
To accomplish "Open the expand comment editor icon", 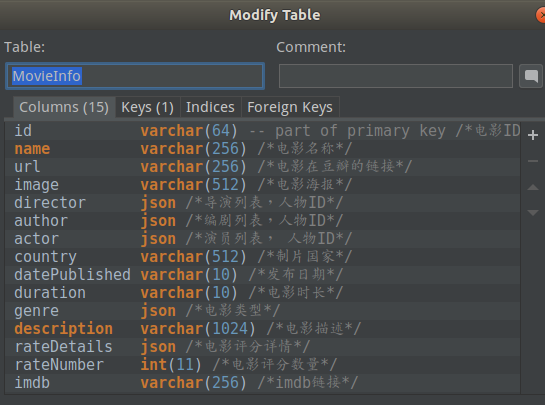I will click(x=531, y=76).
